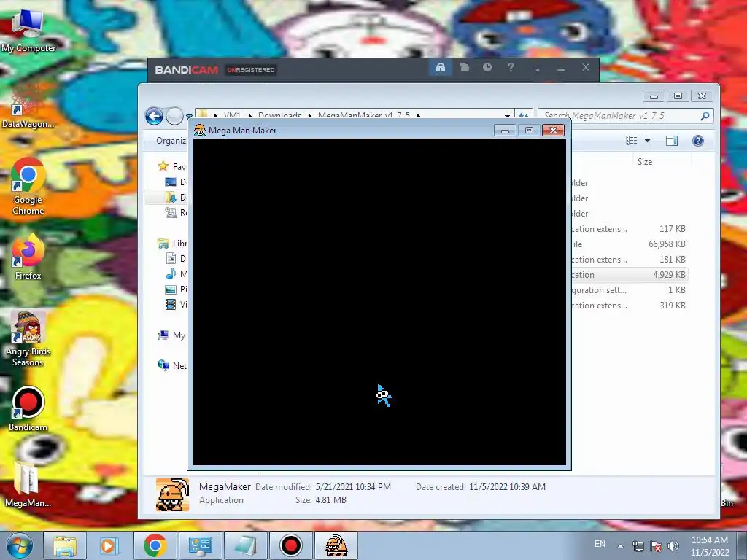The image size is (747, 560).
Task: Select the 319 KB application extension row
Action: point(629,306)
